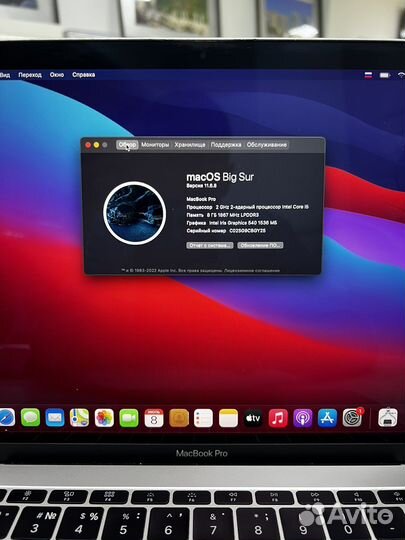The height and width of the screenshot is (540, 405).
Task: Open the Справка menu
Action: click(84, 75)
